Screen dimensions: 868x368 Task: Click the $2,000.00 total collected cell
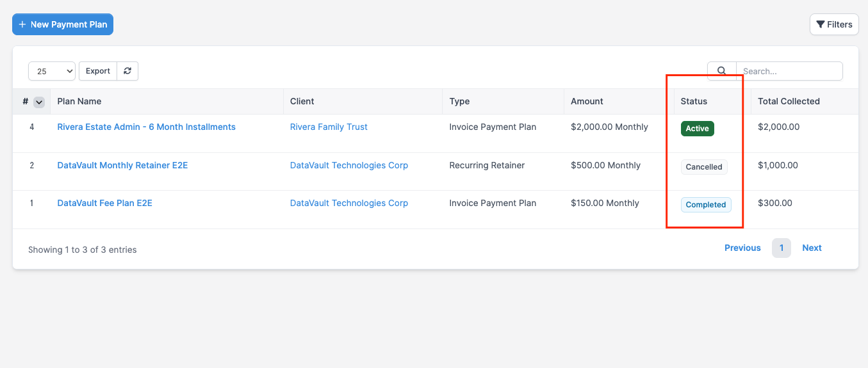coord(779,127)
